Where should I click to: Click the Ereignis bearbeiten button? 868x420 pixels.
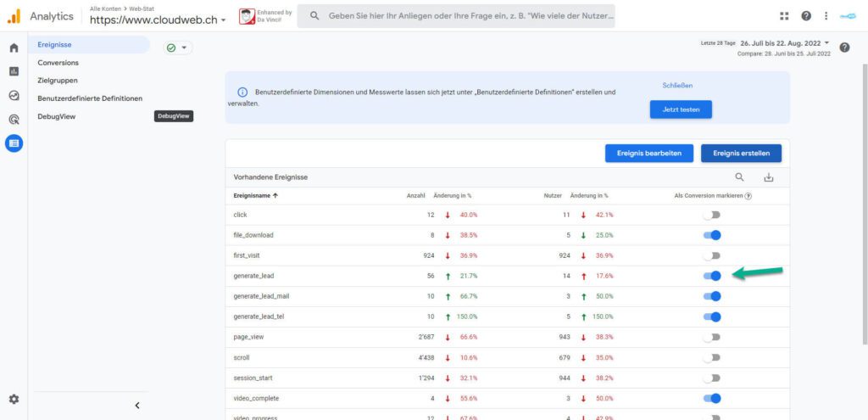click(x=648, y=154)
